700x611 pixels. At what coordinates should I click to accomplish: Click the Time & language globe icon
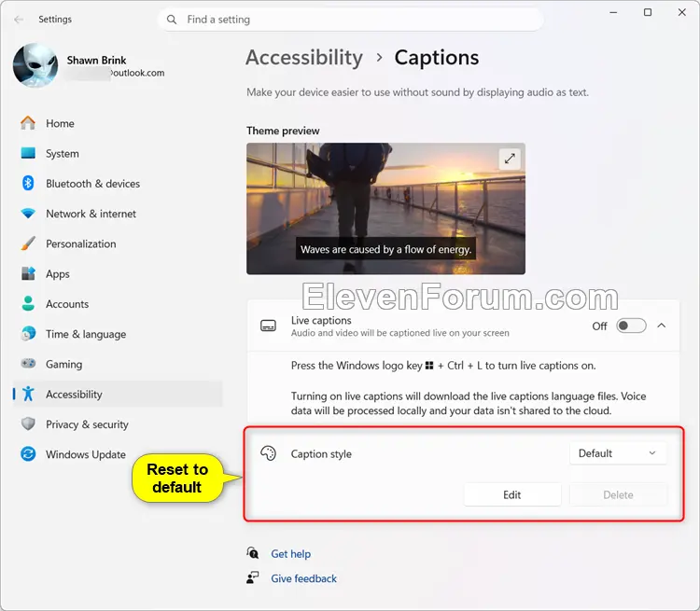click(x=28, y=334)
